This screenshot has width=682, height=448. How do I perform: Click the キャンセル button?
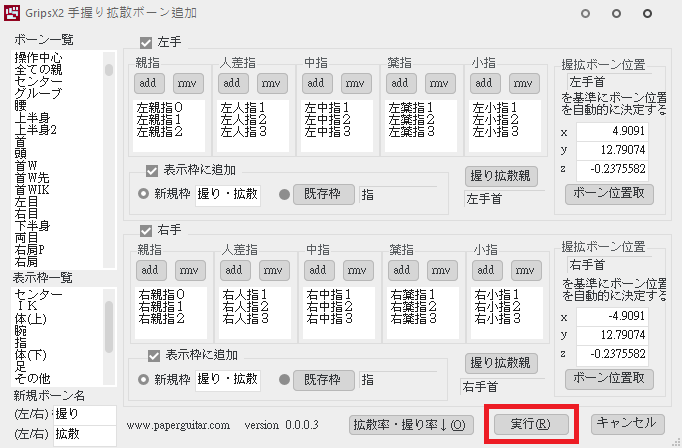point(628,424)
